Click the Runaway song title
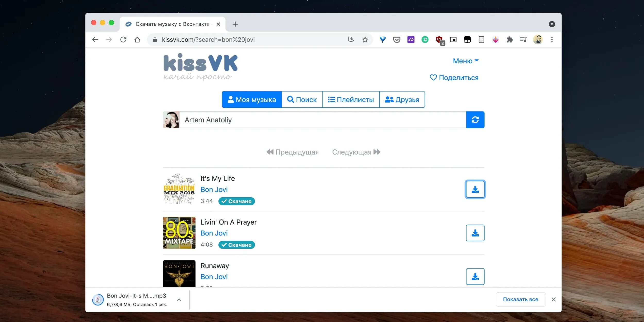The height and width of the screenshot is (322, 644). coord(215,266)
